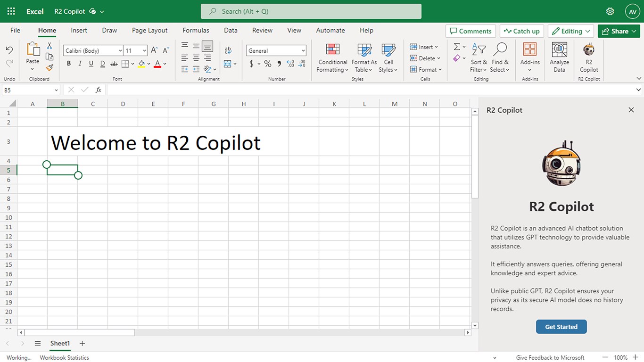
Task: Increase decimal places
Action: click(x=290, y=64)
